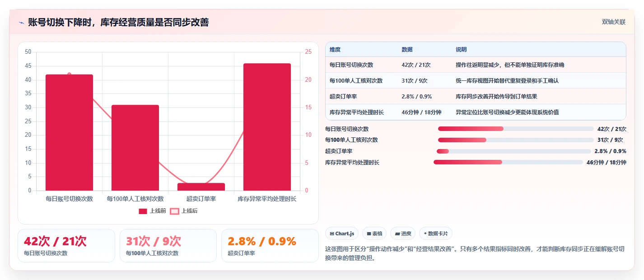This screenshot has width=644, height=280.
Task: Click description 库存同步改善开始传导到订单结果
Action: click(x=496, y=96)
